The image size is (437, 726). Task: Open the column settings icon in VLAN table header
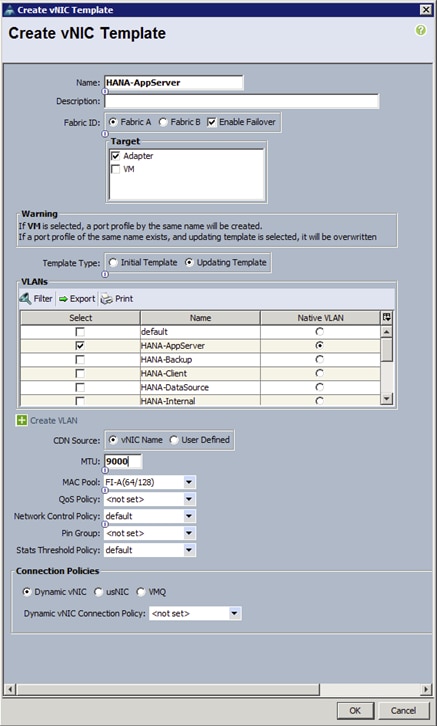(387, 318)
